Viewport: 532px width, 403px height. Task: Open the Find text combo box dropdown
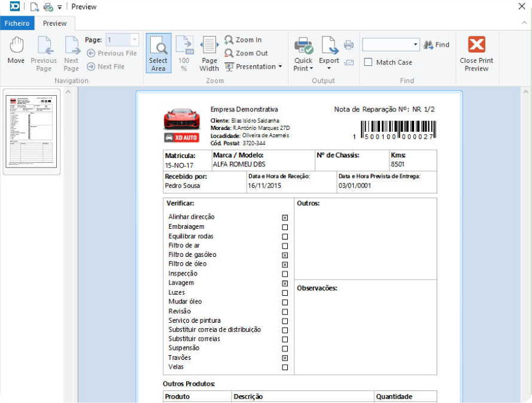(416, 45)
